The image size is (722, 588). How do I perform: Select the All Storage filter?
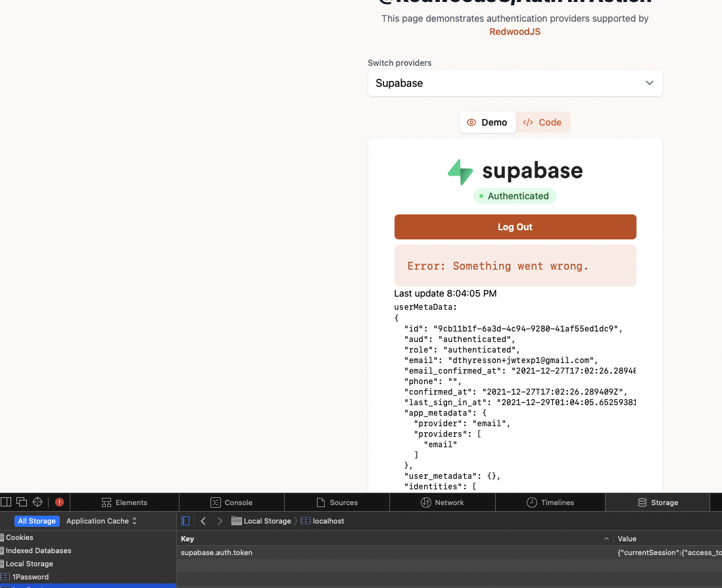[x=37, y=521]
